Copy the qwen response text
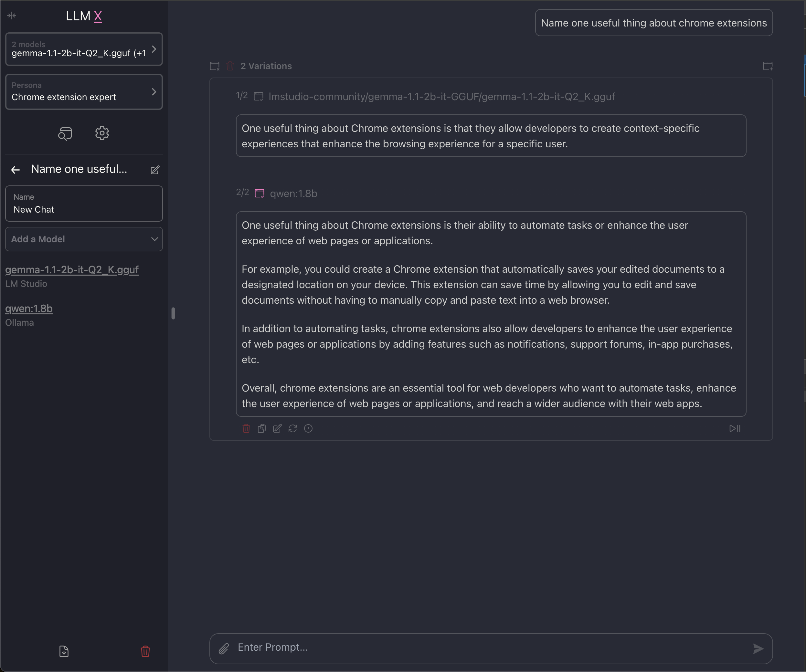 [x=262, y=428]
